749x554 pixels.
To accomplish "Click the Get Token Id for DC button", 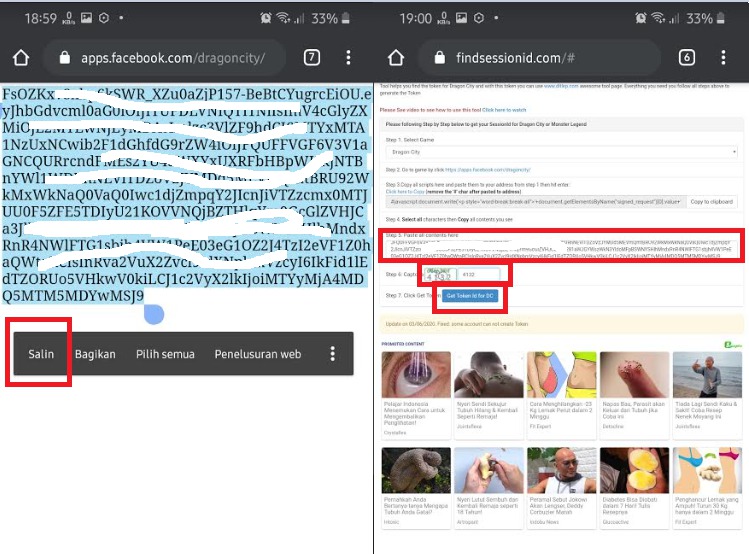I will (x=470, y=296).
